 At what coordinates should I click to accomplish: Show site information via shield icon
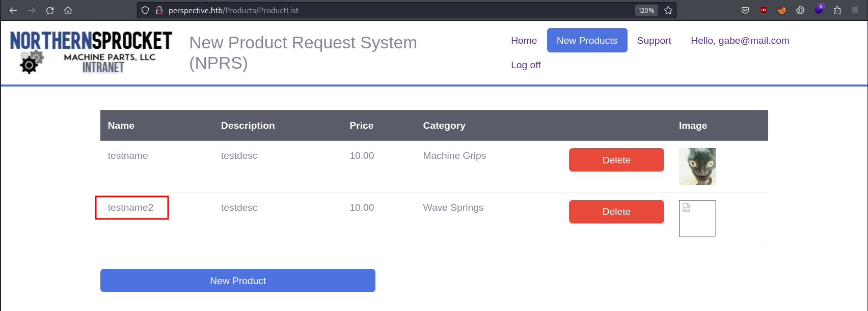pos(145,10)
